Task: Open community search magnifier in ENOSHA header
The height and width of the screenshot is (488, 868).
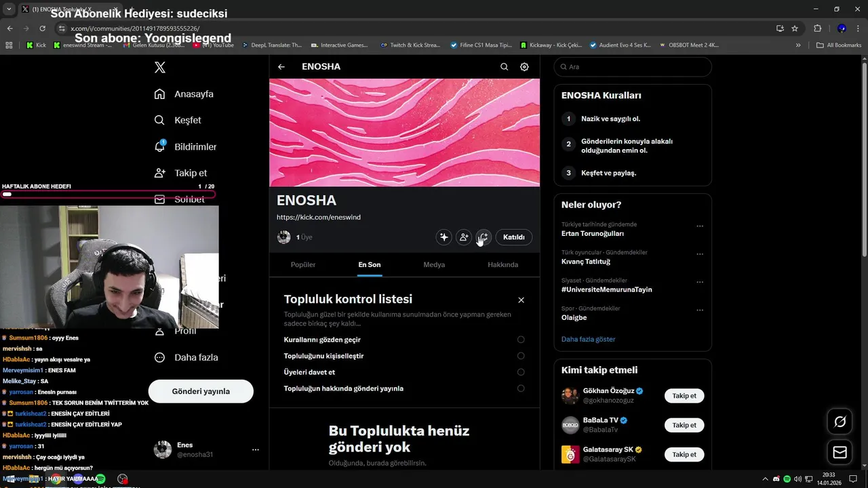Action: (504, 66)
